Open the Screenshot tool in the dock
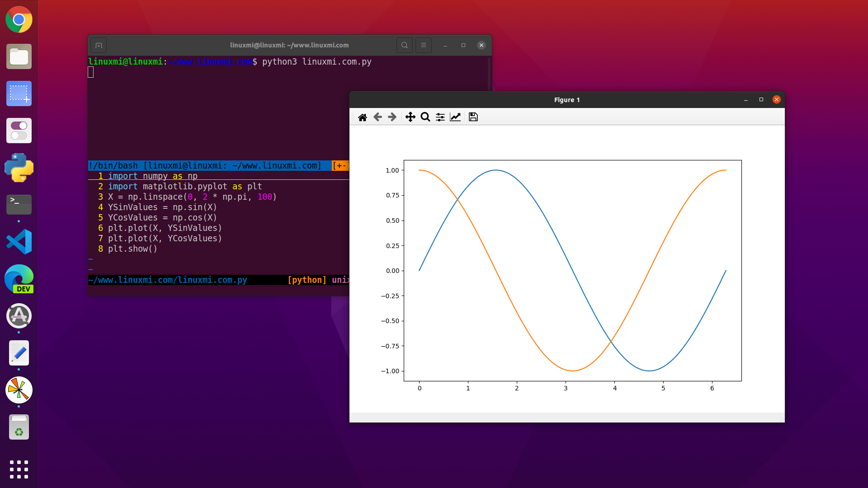This screenshot has width=868, height=488. pyautogui.click(x=19, y=94)
